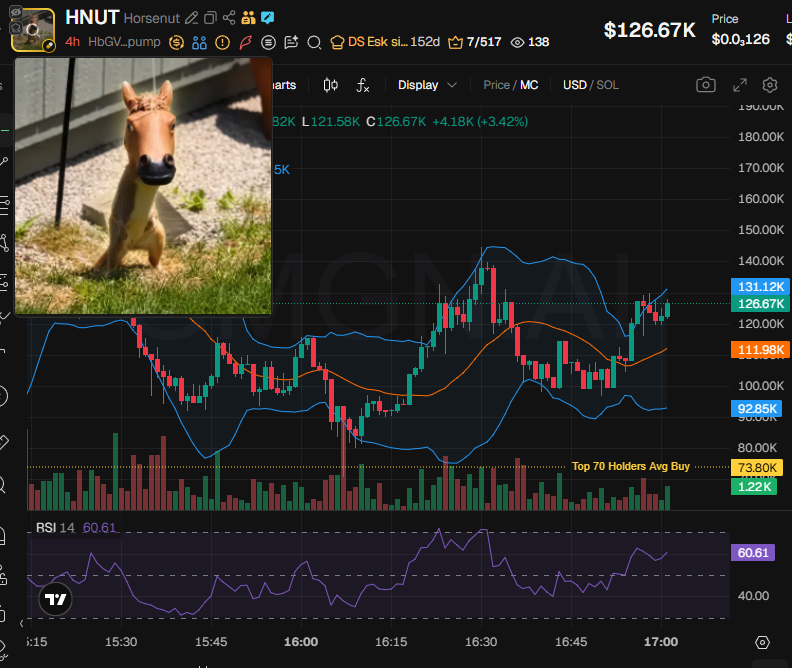Expand chart to fullscreen
The width and height of the screenshot is (792, 668).
tap(739, 85)
